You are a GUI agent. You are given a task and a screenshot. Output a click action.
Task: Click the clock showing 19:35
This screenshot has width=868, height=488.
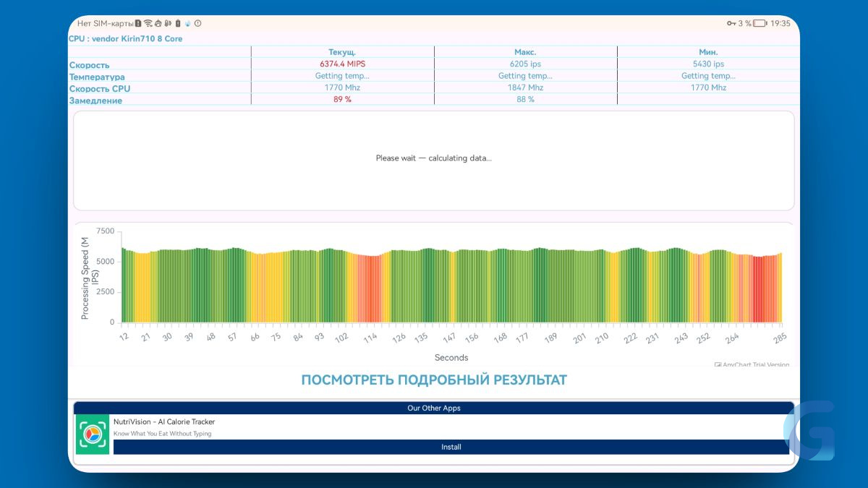pos(780,23)
